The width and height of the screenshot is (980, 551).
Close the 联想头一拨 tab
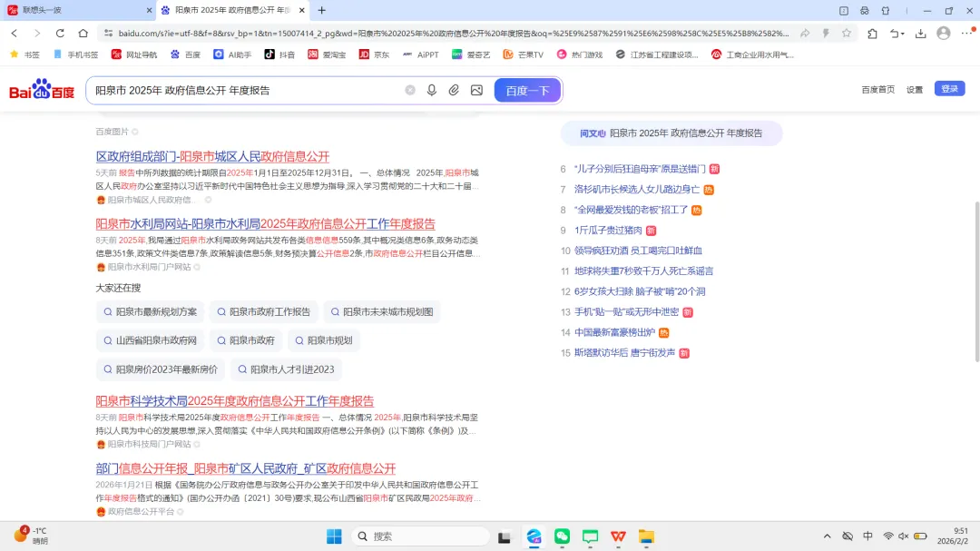click(x=150, y=10)
